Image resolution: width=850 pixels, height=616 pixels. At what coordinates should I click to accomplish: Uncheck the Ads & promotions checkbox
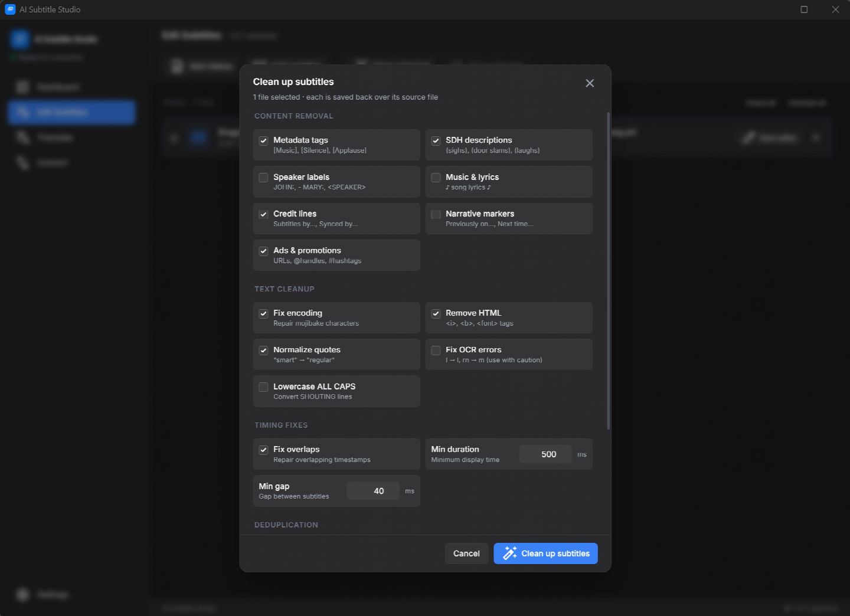pos(264,251)
